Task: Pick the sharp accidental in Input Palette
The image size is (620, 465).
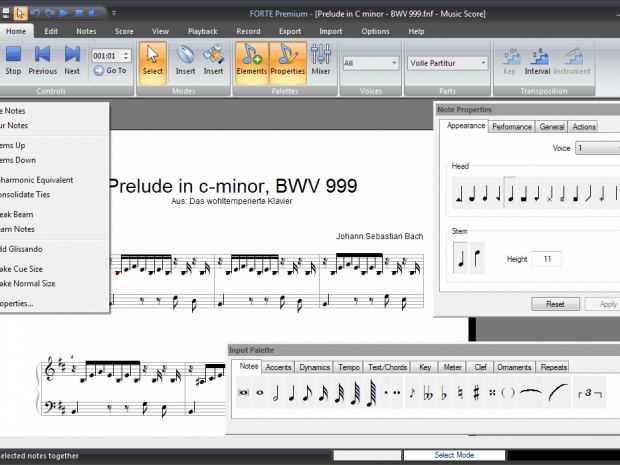Action: pos(476,394)
